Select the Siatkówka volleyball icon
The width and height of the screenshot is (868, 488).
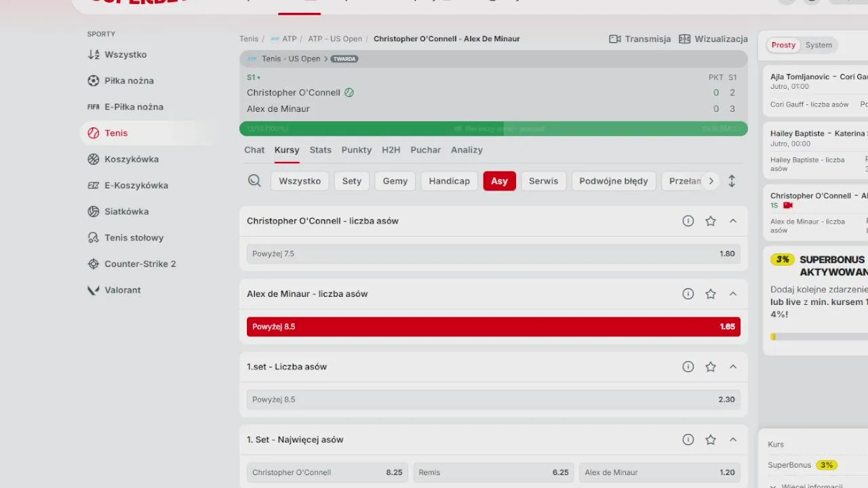[94, 211]
